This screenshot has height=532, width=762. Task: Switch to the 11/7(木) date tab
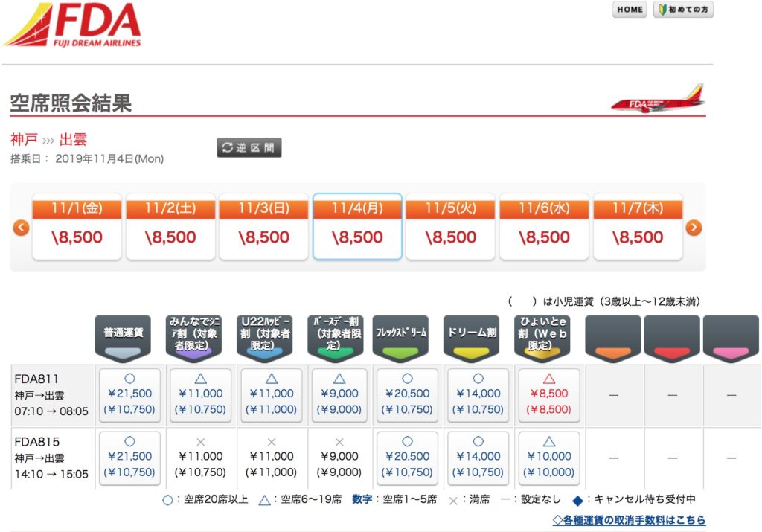coord(637,227)
